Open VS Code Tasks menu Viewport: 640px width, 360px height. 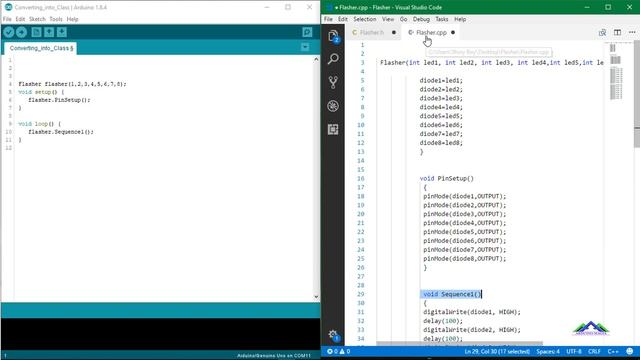coord(442,19)
